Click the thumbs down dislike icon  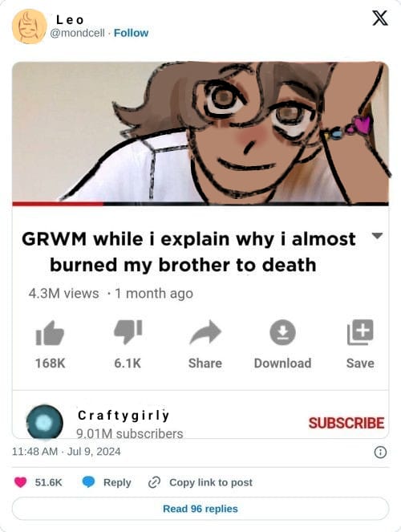pyautogui.click(x=128, y=332)
